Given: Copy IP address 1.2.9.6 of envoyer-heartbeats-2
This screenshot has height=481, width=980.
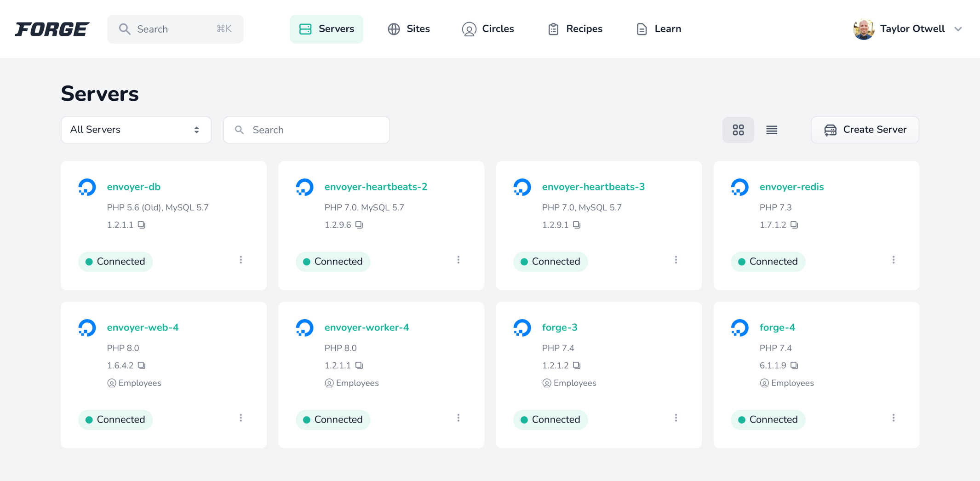Looking at the screenshot, I should pyautogui.click(x=359, y=225).
